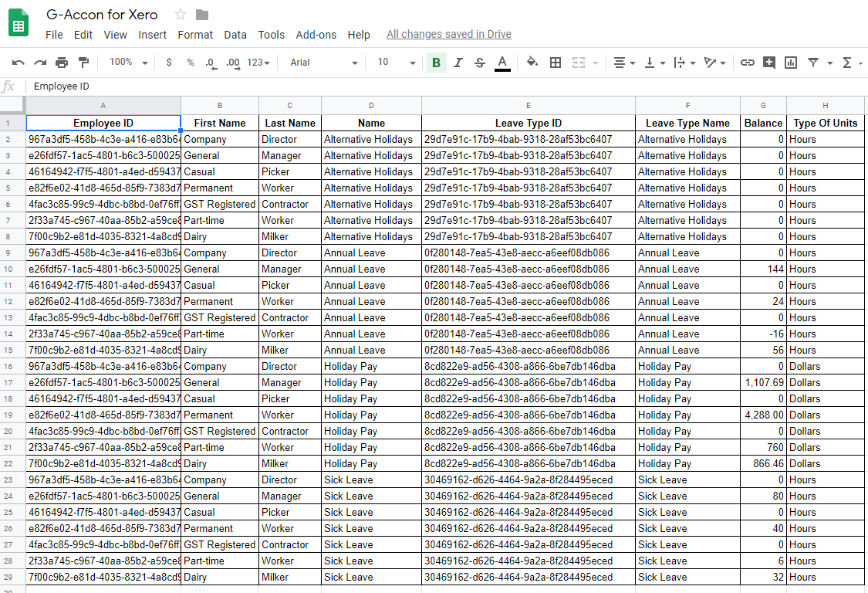Screen dimensions: 868x593
Task: Open the Data menu
Action: click(235, 35)
